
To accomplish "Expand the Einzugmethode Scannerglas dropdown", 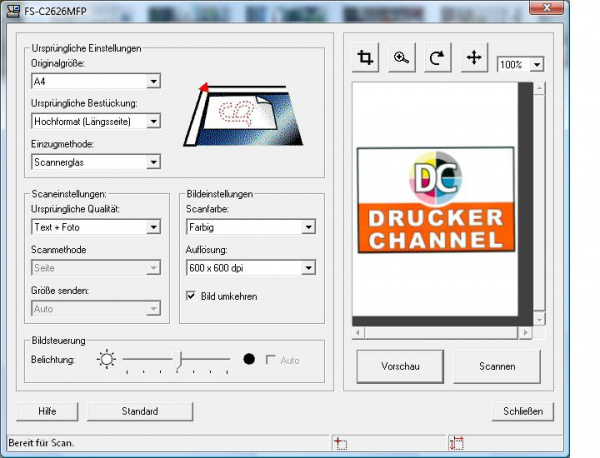I will tap(96, 162).
